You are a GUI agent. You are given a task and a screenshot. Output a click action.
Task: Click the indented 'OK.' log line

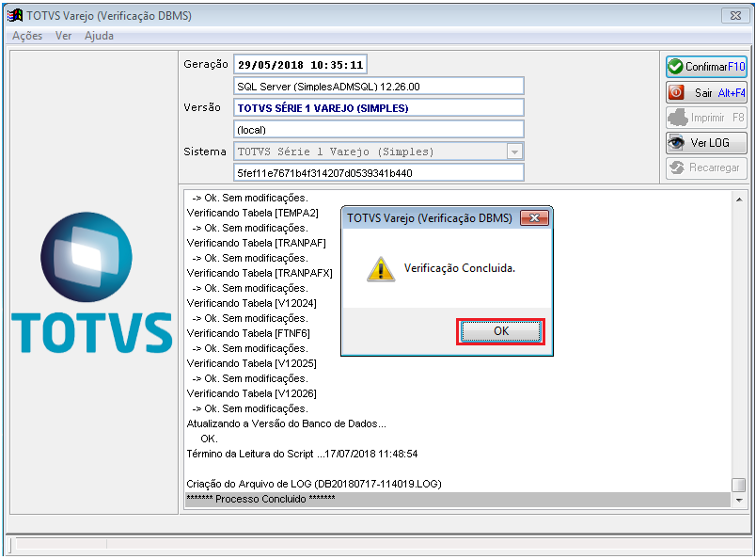click(210, 439)
